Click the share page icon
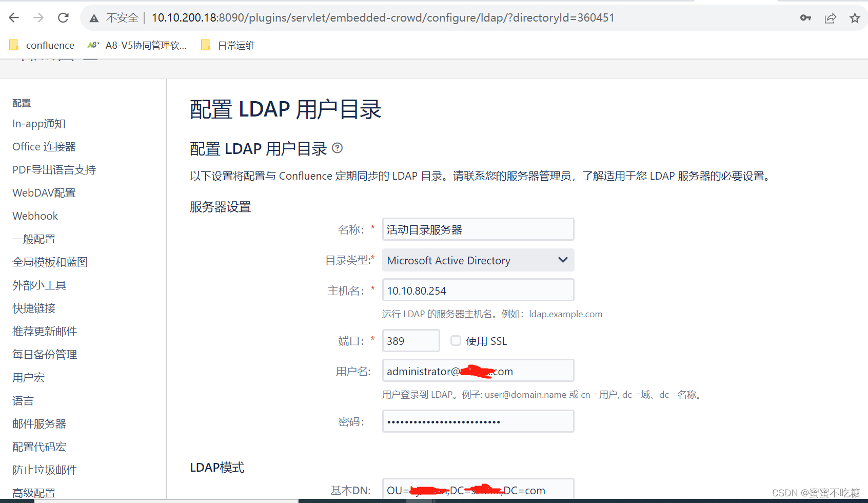Image resolution: width=868 pixels, height=503 pixels. coord(830,18)
